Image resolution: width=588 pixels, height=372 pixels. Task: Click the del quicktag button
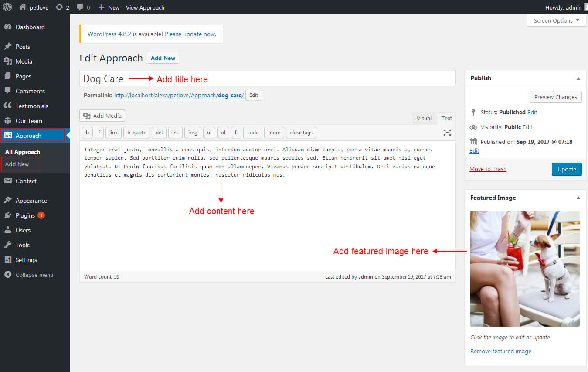coord(159,133)
